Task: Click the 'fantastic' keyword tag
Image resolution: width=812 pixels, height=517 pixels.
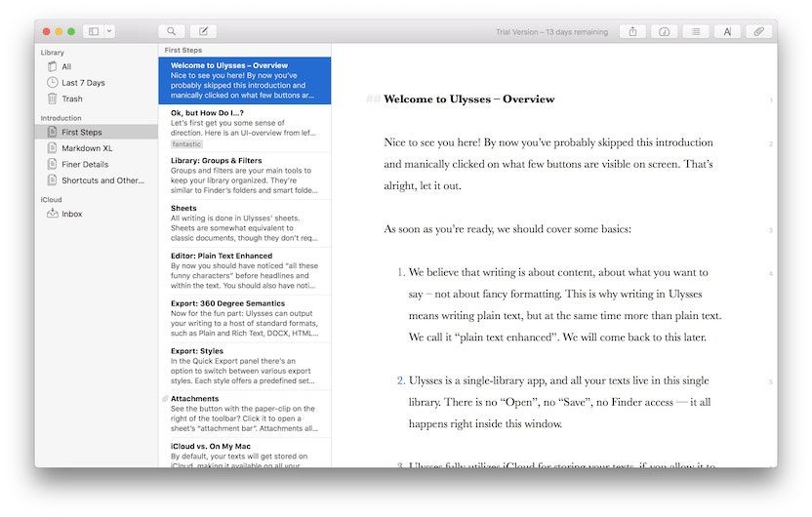Action: pyautogui.click(x=186, y=143)
